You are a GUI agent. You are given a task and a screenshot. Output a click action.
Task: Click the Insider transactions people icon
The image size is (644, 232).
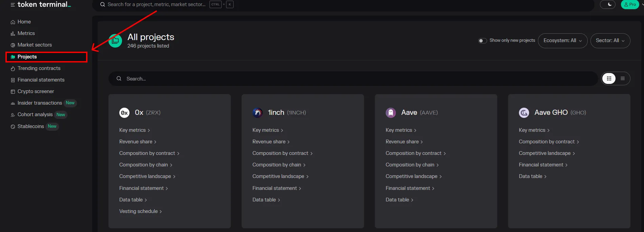tap(13, 103)
